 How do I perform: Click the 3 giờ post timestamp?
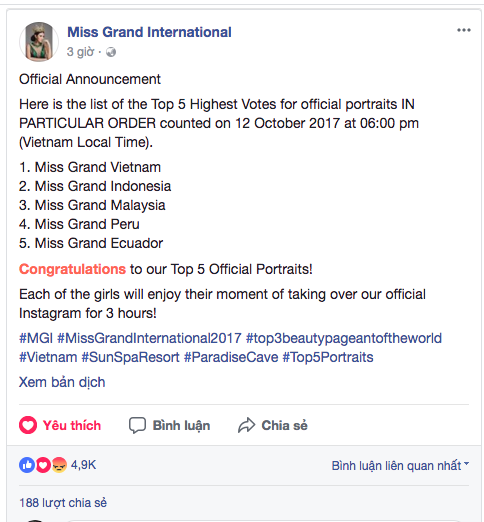(80, 52)
